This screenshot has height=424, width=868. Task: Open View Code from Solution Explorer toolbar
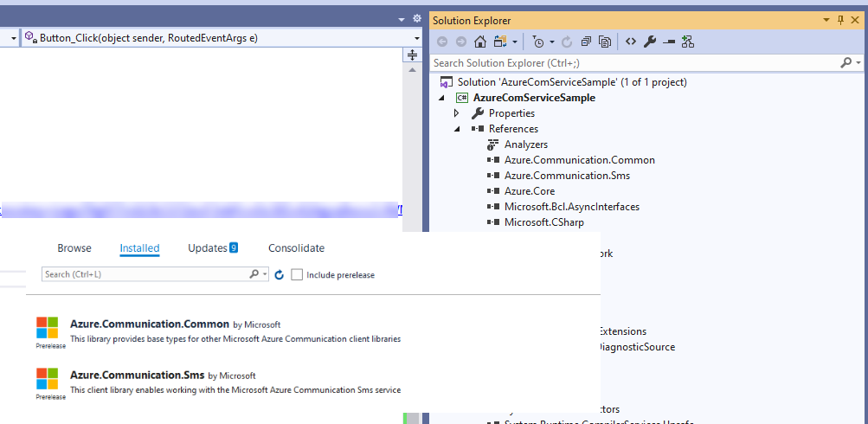tap(631, 42)
